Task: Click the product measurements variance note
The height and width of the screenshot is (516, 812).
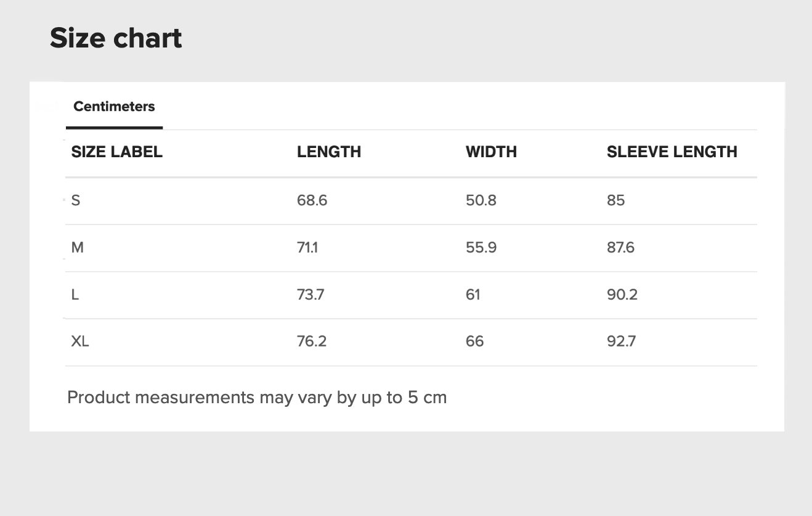Action: point(257,398)
